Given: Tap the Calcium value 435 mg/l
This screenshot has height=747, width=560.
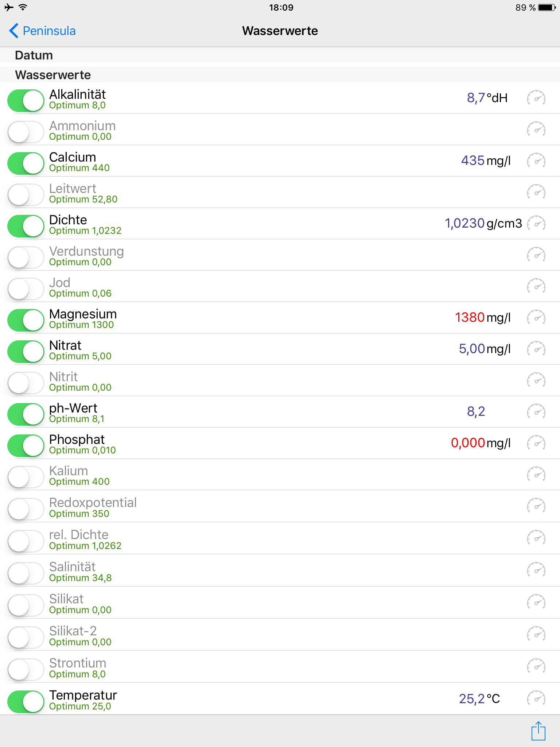Looking at the screenshot, I should click(486, 161).
